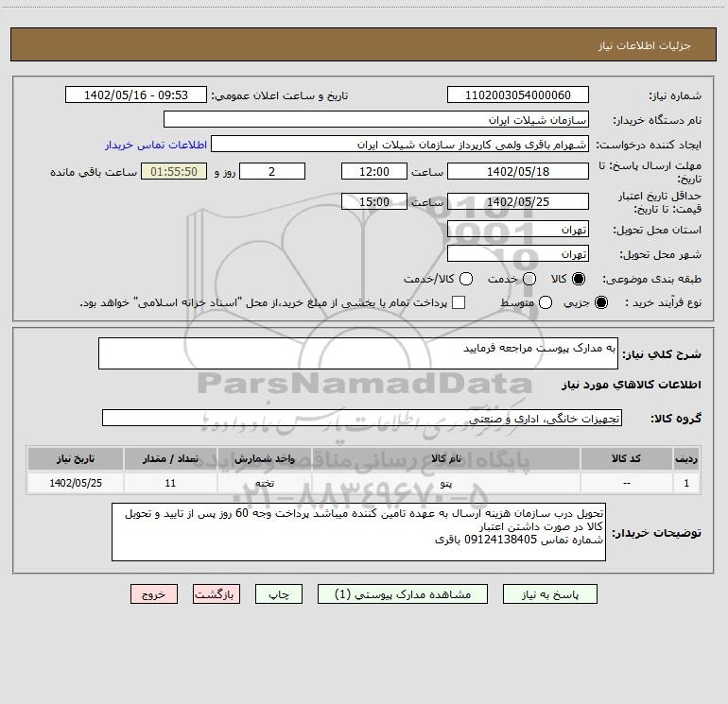Click the خروج exit button
This screenshot has width=728, height=704.
154,594
